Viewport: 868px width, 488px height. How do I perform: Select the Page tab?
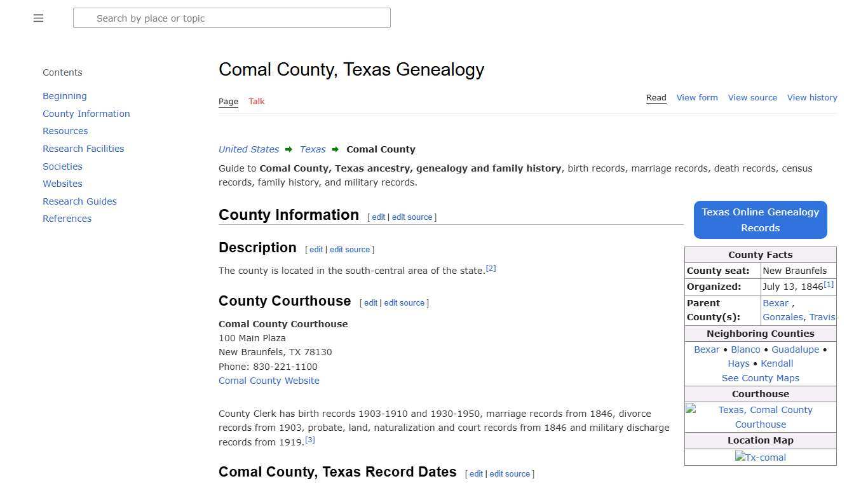coord(228,101)
